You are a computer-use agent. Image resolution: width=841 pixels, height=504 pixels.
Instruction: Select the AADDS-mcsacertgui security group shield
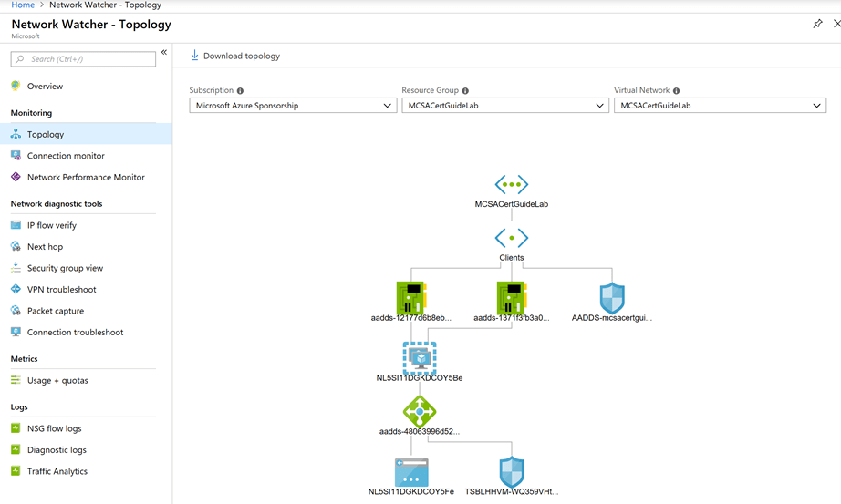[x=611, y=298]
